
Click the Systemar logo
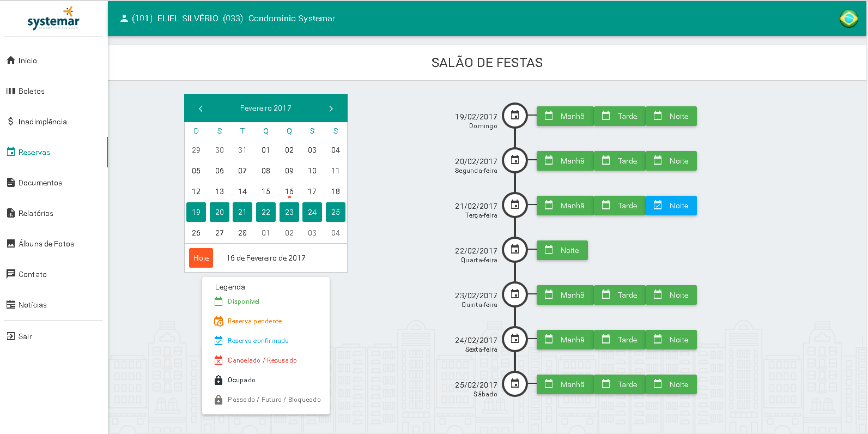click(x=53, y=19)
